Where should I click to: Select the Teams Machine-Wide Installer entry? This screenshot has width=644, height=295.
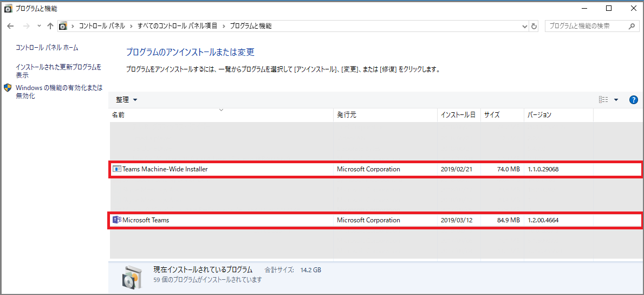click(x=375, y=169)
